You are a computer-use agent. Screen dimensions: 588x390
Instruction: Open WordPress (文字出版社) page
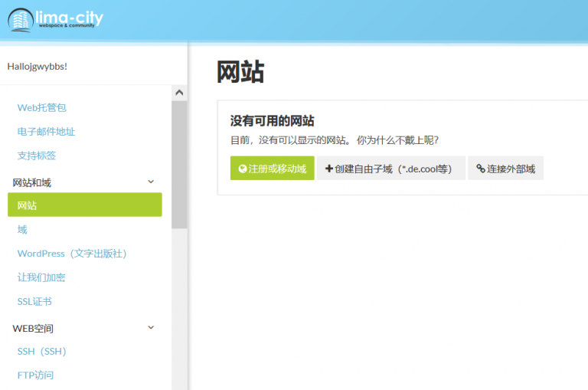pyautogui.click(x=71, y=253)
